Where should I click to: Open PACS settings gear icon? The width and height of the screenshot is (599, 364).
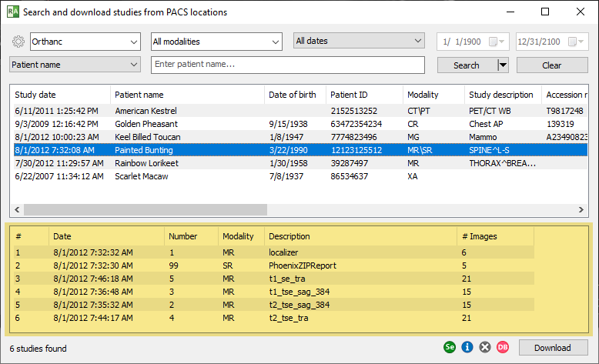pos(19,42)
